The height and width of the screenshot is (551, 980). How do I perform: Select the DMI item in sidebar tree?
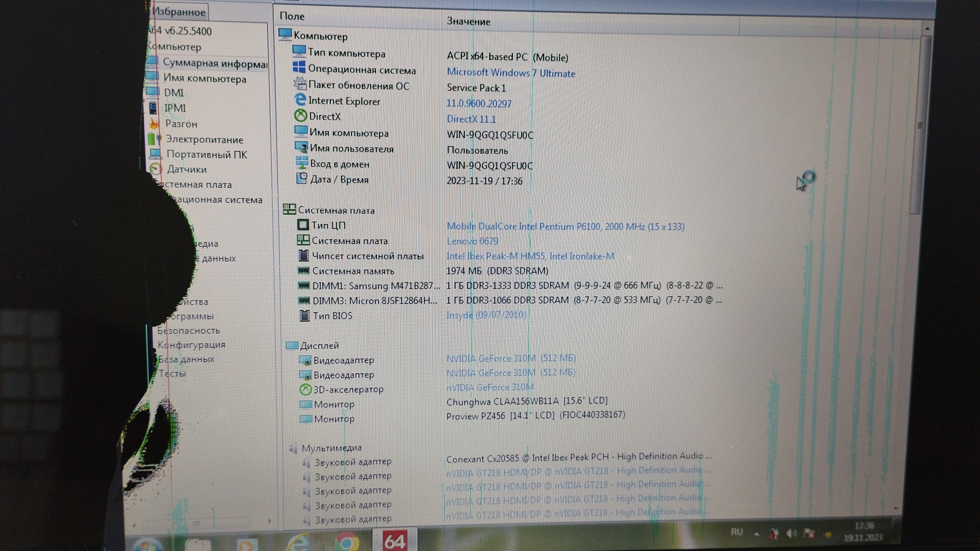pos(174,93)
